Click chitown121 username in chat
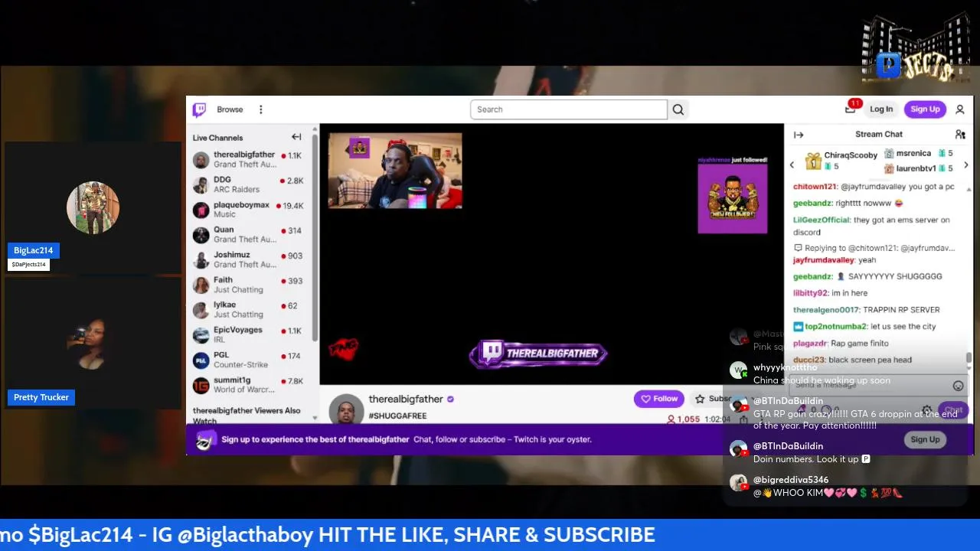Image resolution: width=980 pixels, height=551 pixels. (815, 186)
